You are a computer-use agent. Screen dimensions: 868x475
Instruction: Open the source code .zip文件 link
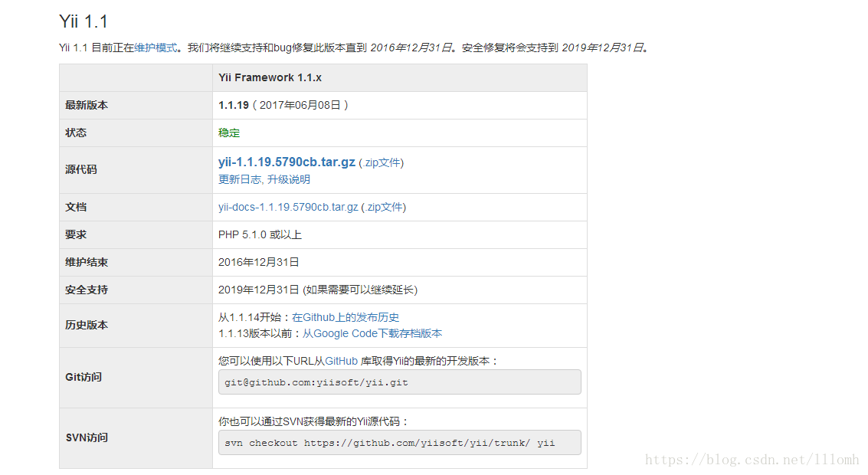(x=382, y=162)
